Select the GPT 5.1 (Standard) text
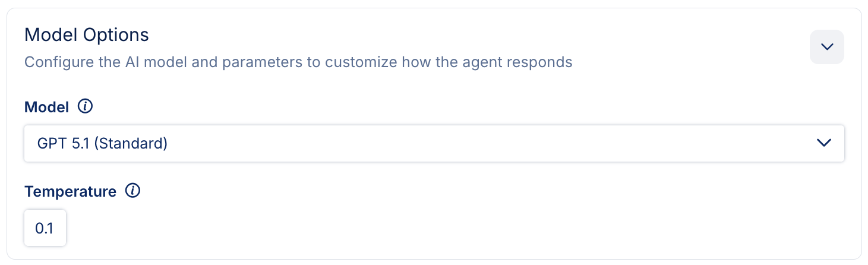The width and height of the screenshot is (868, 265). click(102, 143)
